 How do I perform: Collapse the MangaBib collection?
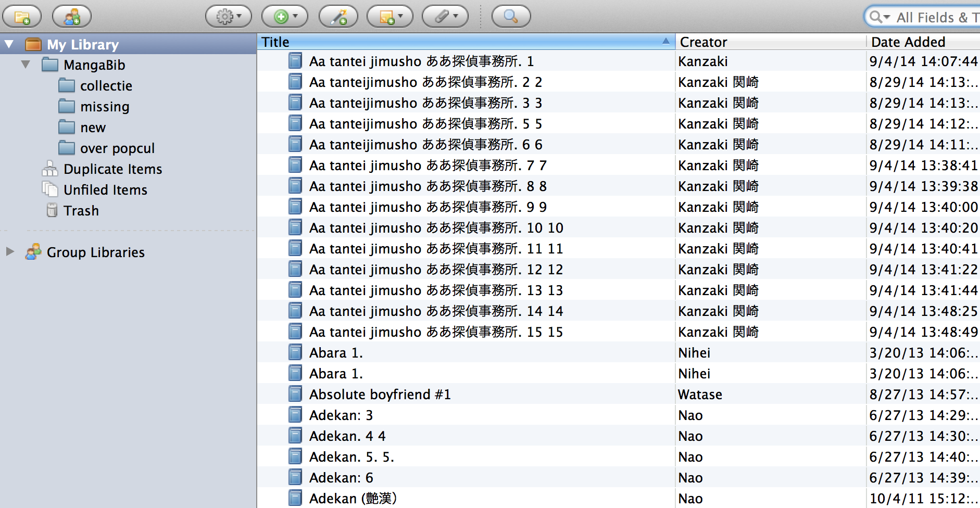(x=26, y=65)
